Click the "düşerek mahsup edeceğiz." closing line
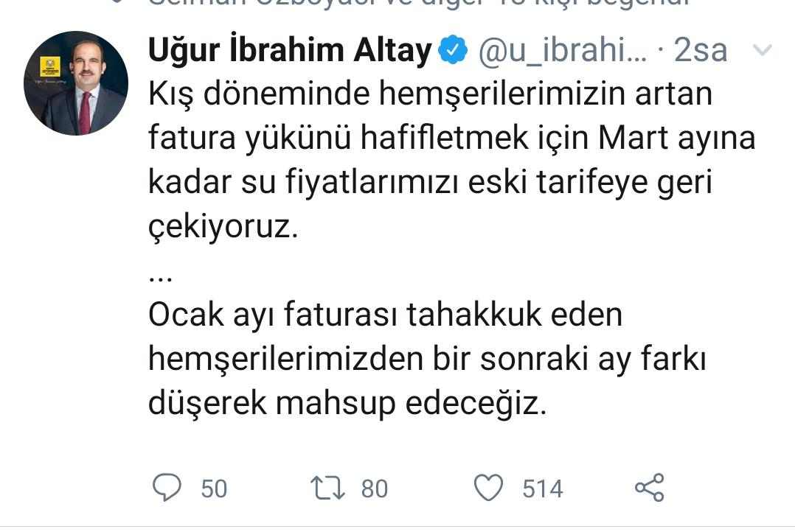 pyautogui.click(x=347, y=405)
